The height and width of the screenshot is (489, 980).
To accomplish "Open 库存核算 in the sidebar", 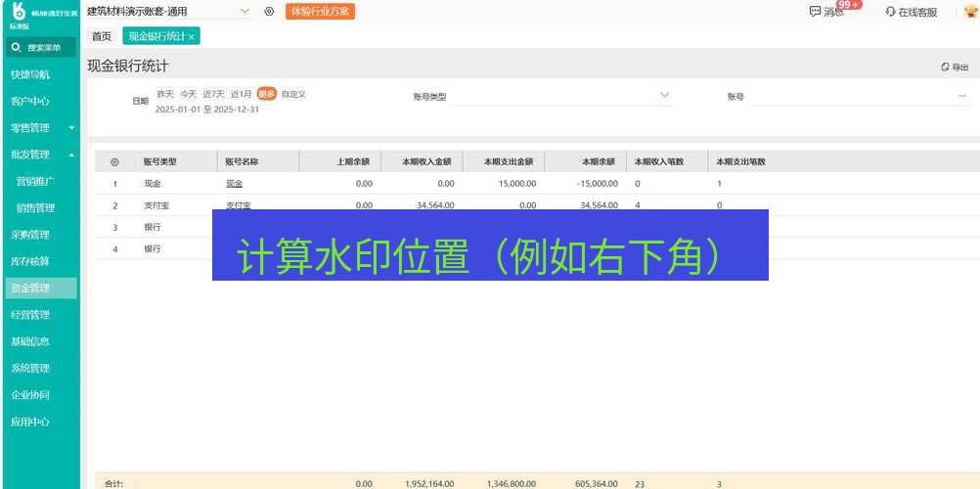I will coord(30,262).
